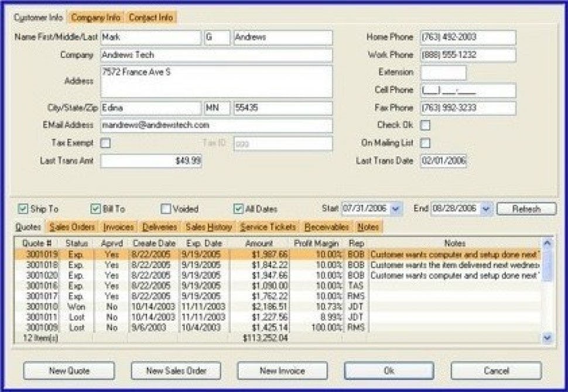Viewport: 568px width, 392px height.
Task: Enable the On Mailing List checkbox
Action: click(425, 143)
